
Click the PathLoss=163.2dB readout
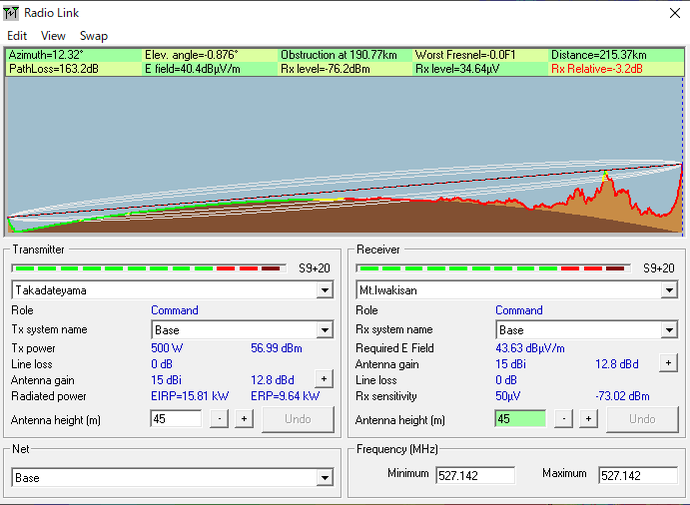click(54, 69)
